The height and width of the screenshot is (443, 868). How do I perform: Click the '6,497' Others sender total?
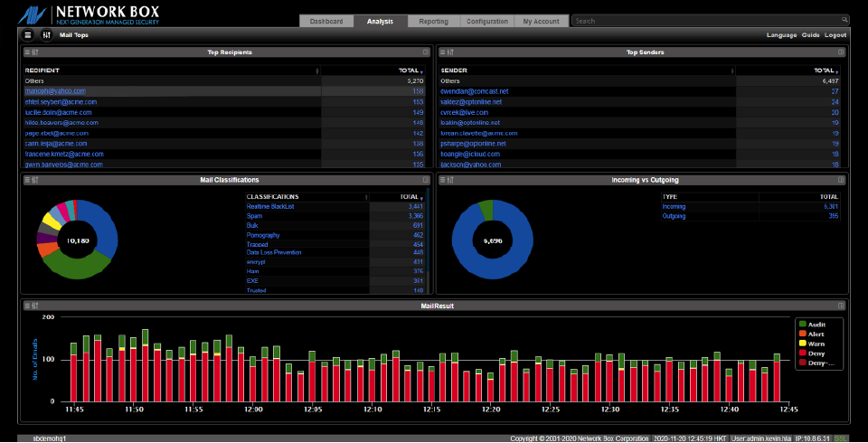tap(830, 80)
